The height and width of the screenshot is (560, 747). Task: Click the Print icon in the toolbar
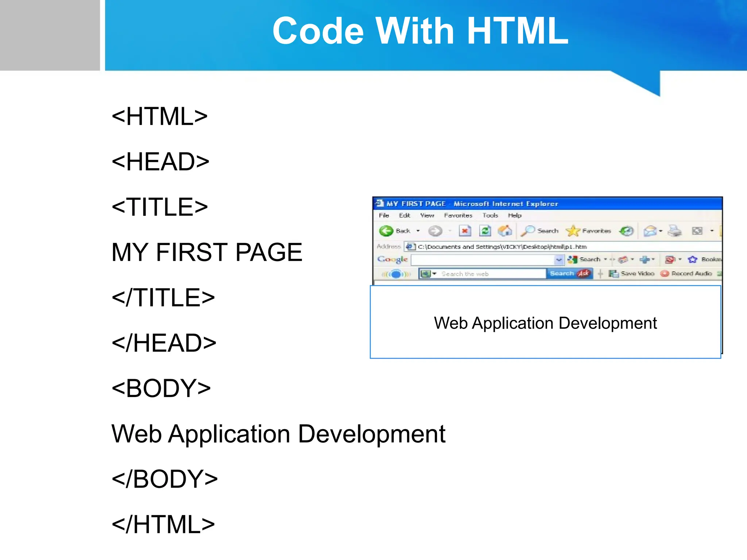click(x=674, y=231)
